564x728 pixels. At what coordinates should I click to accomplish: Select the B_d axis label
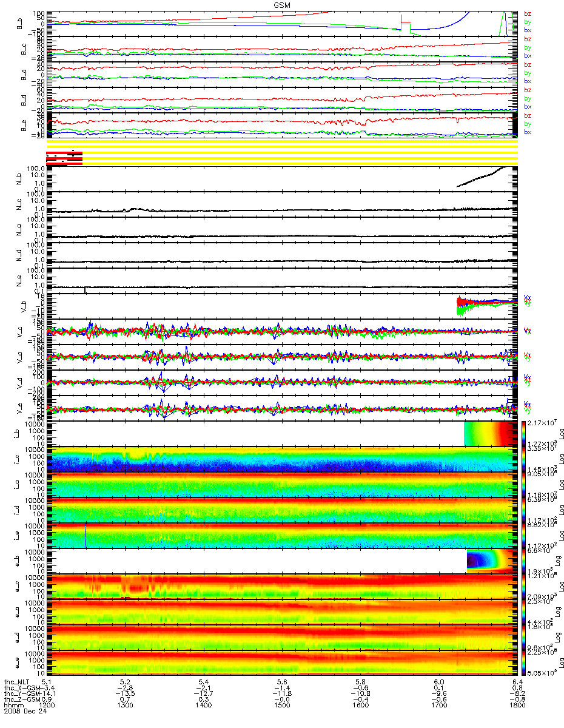pyautogui.click(x=25, y=99)
